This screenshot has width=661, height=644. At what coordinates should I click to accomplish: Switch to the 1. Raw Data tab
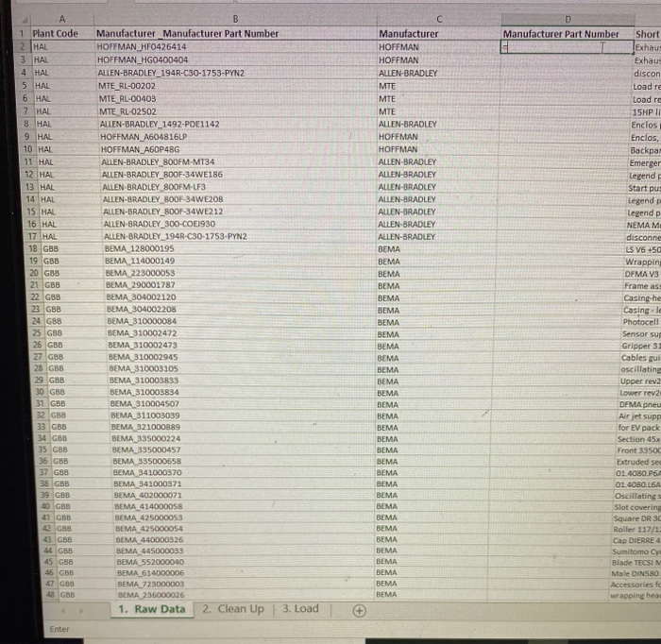pos(152,609)
